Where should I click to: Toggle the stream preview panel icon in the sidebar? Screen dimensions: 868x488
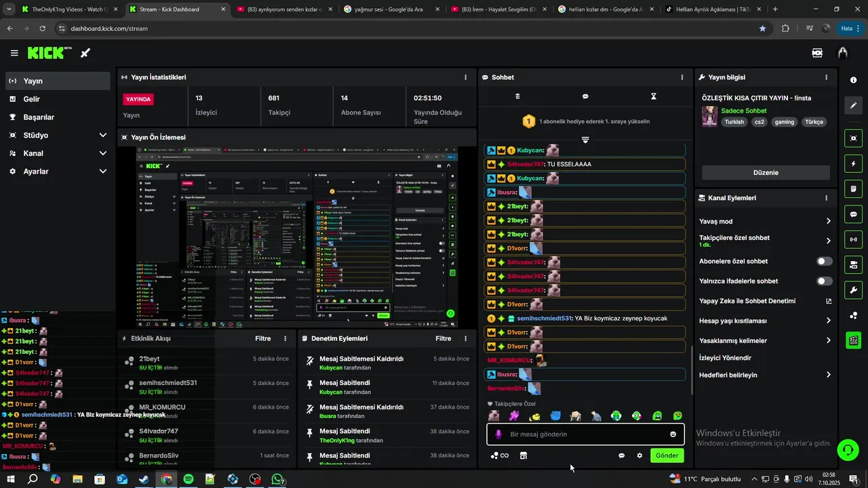(853, 138)
